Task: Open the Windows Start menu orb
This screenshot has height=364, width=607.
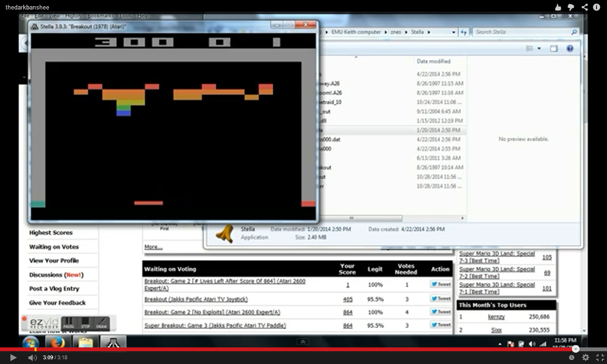Action: point(31,342)
